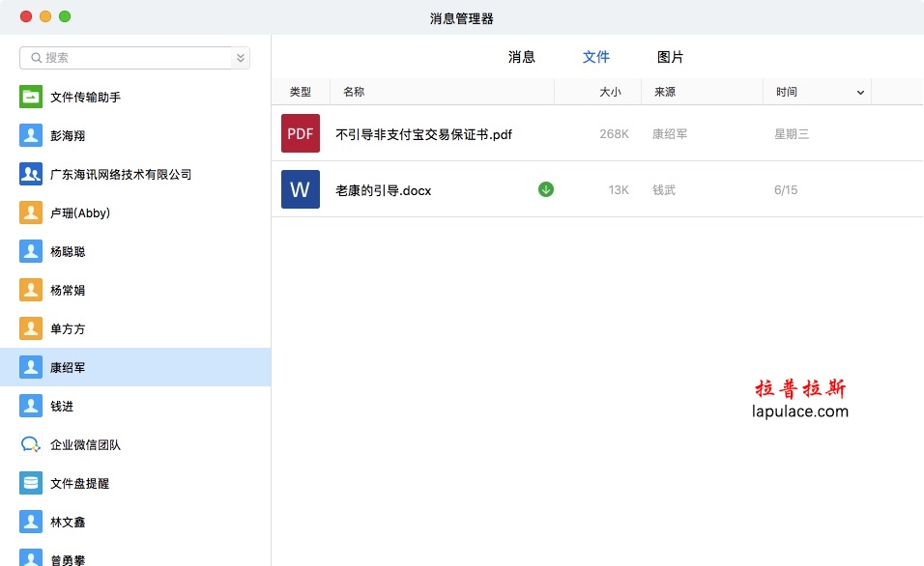Select the 文件 tab

[595, 57]
